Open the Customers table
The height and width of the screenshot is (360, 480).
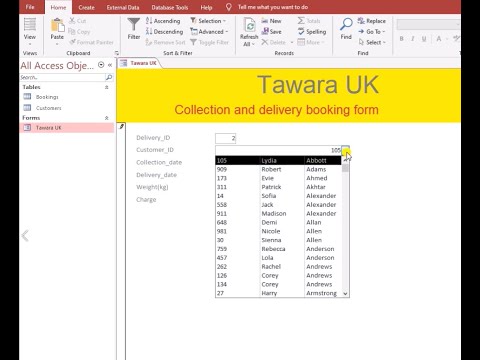49,108
